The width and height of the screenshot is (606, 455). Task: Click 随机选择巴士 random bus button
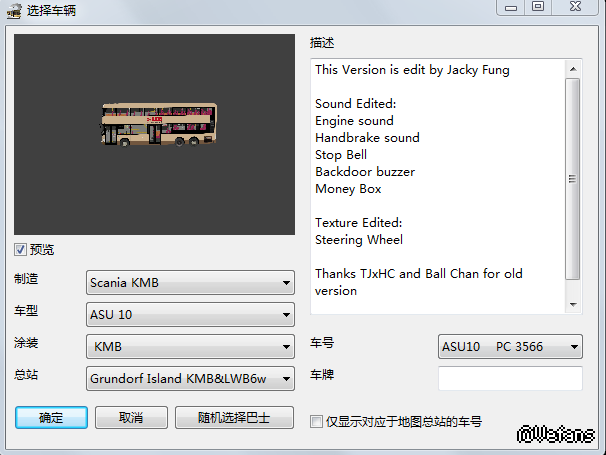234,418
